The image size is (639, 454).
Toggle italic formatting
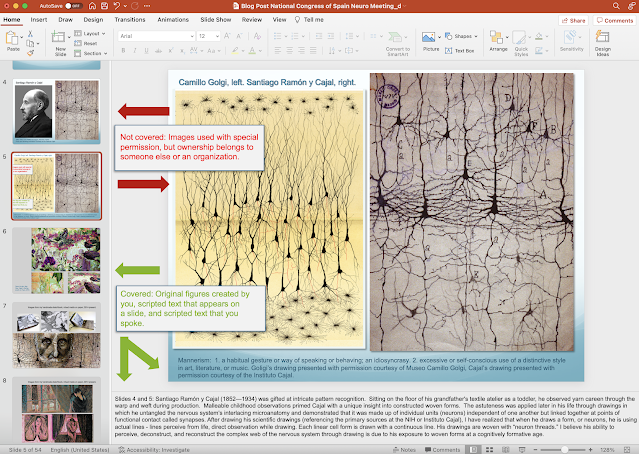(134, 51)
